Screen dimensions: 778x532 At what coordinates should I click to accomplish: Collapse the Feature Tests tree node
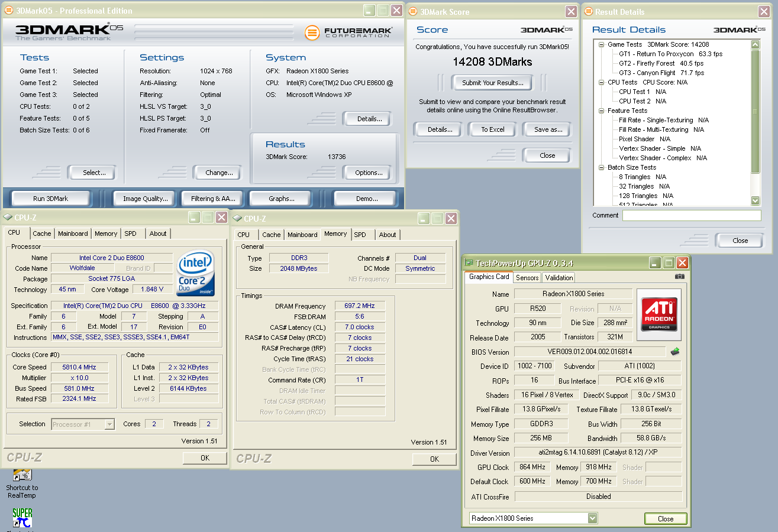coord(601,111)
